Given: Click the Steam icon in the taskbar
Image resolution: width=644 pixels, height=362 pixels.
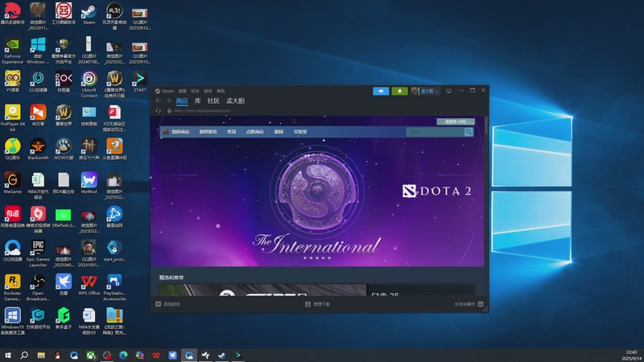Looking at the screenshot, I should click(222, 355).
